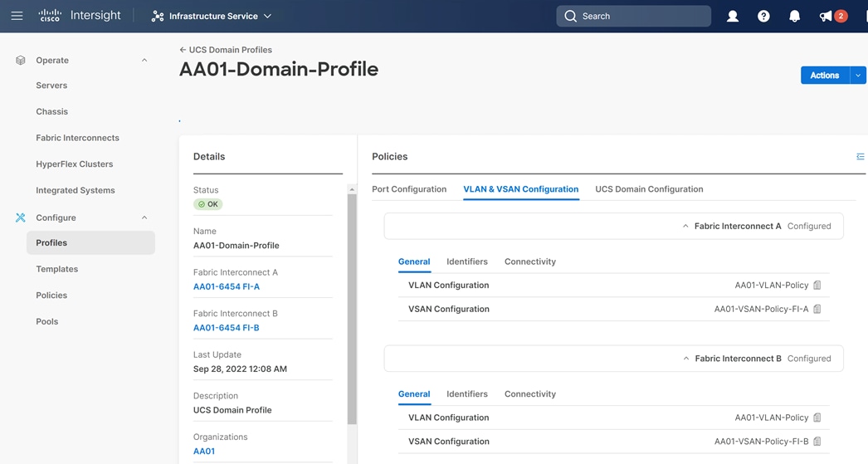Open the hamburger navigation menu
Screen dimensions: 868x464
click(x=17, y=16)
